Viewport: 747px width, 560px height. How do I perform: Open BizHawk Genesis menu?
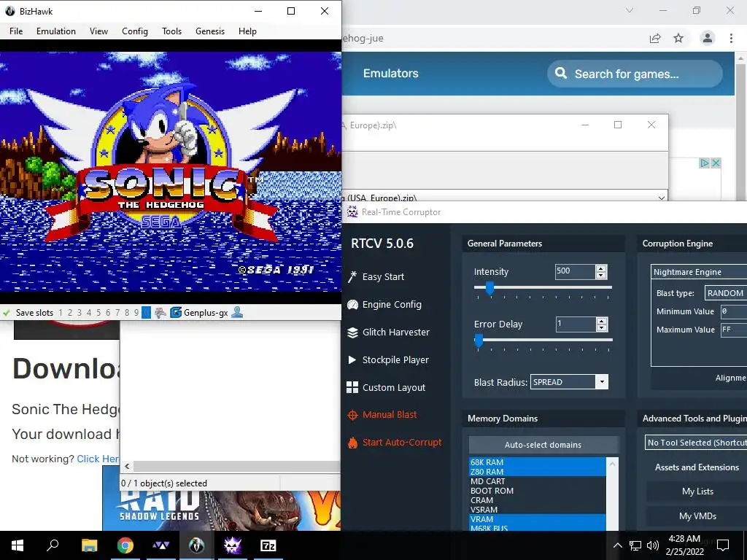(209, 31)
